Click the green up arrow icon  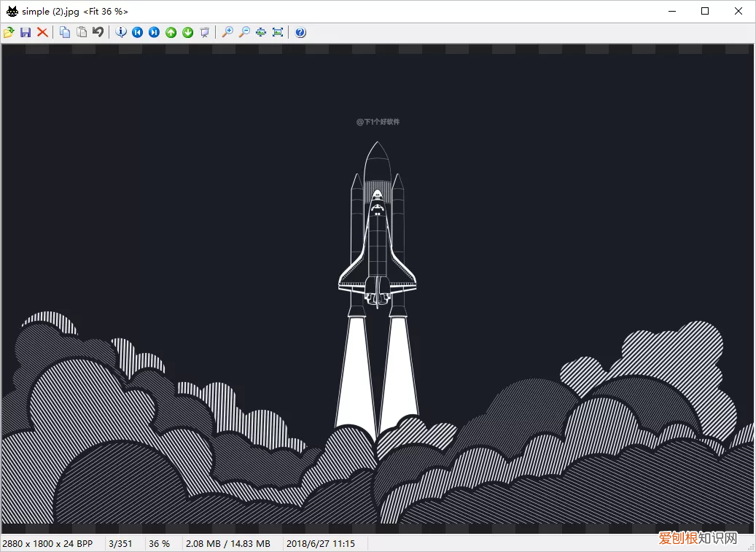[x=171, y=32]
